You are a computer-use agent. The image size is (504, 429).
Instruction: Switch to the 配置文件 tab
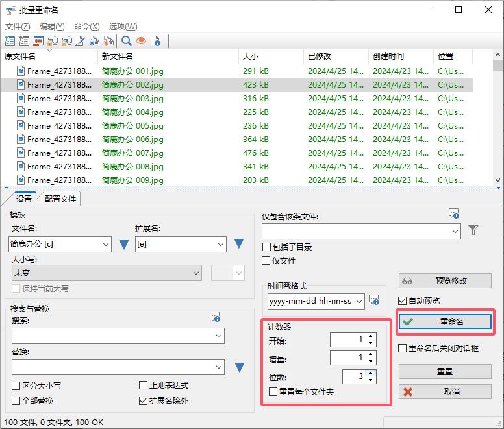click(60, 199)
